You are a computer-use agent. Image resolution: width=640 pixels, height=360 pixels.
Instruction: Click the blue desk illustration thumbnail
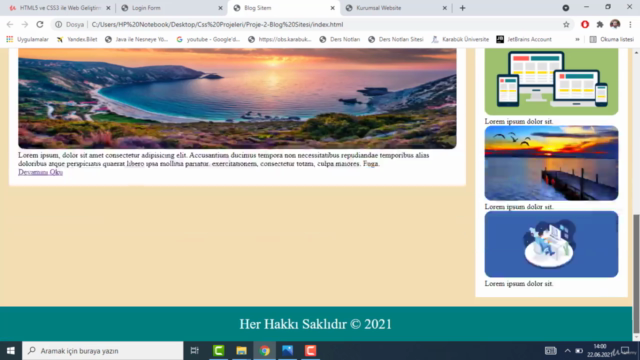tap(551, 244)
